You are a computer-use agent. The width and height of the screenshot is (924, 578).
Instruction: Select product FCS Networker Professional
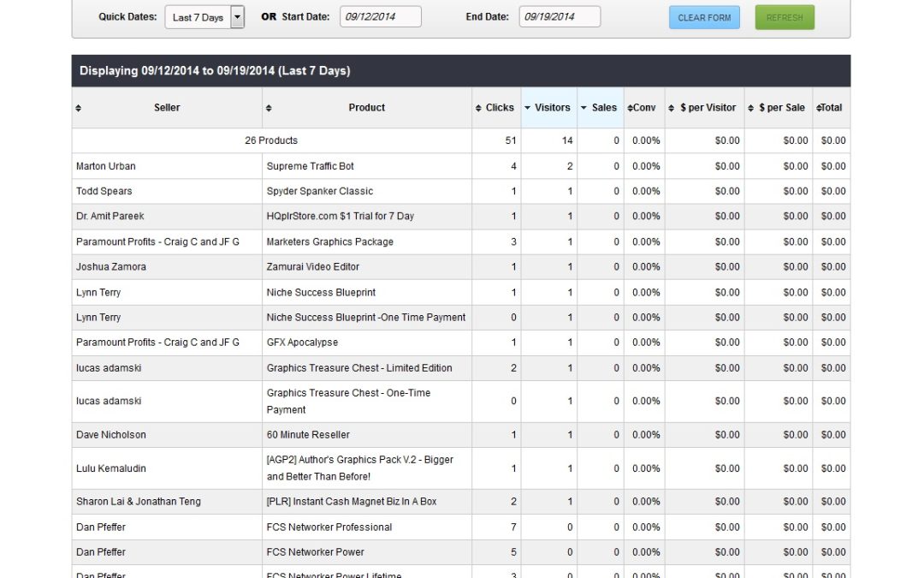(x=329, y=527)
